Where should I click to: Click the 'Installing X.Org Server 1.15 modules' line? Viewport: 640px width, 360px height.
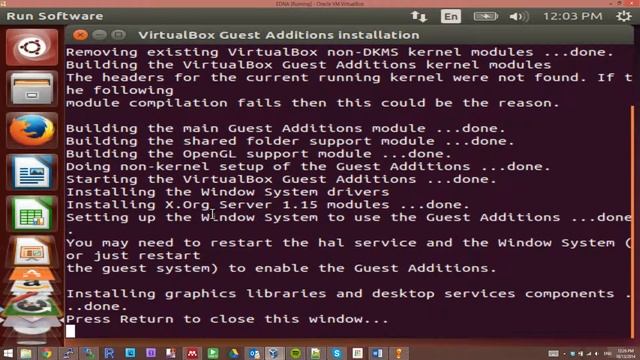[x=268, y=204]
